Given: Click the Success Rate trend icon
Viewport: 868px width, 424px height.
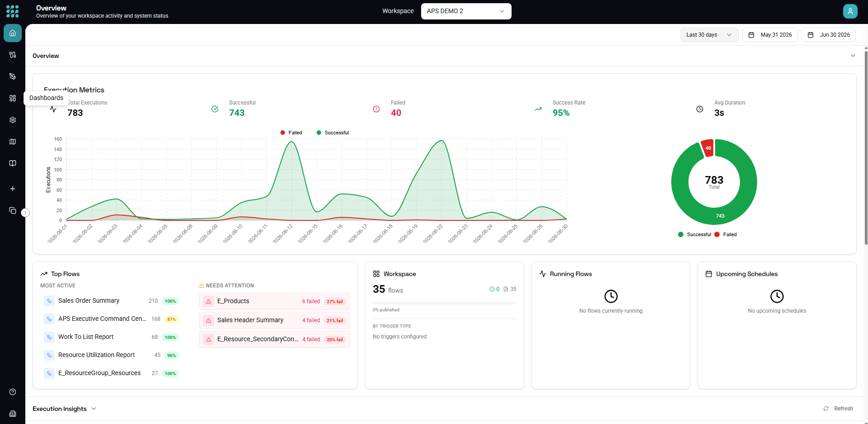Looking at the screenshot, I should tap(538, 109).
